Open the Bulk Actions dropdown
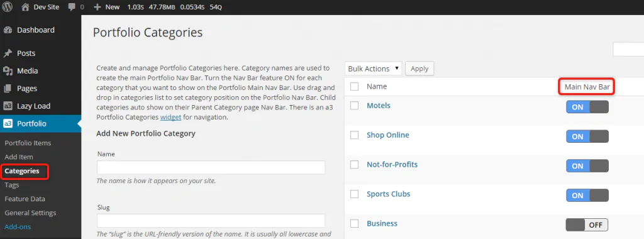 [374, 69]
